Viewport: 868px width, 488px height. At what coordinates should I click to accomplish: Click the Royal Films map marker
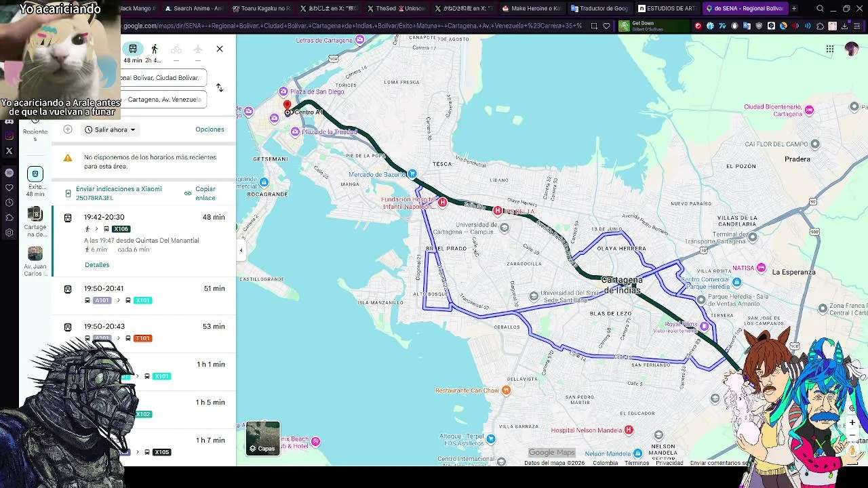[x=704, y=327]
